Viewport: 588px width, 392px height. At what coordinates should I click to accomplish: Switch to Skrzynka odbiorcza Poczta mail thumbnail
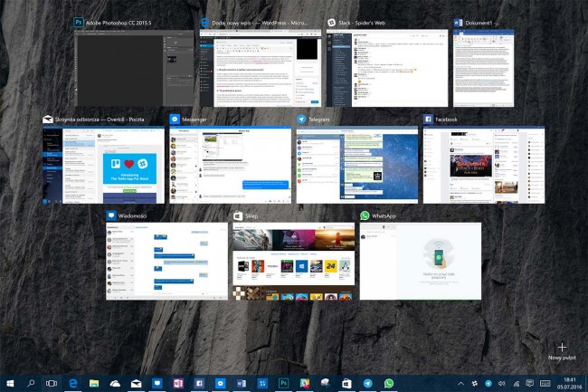coord(103,165)
